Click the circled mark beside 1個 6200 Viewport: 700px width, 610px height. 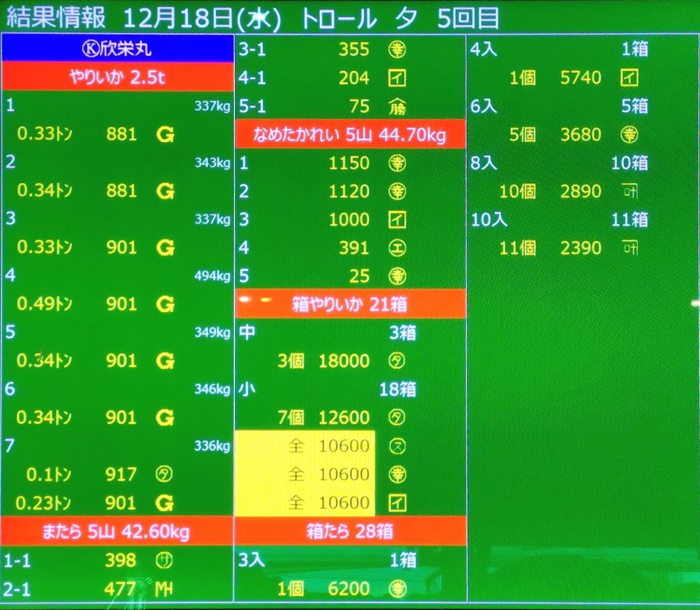[396, 588]
